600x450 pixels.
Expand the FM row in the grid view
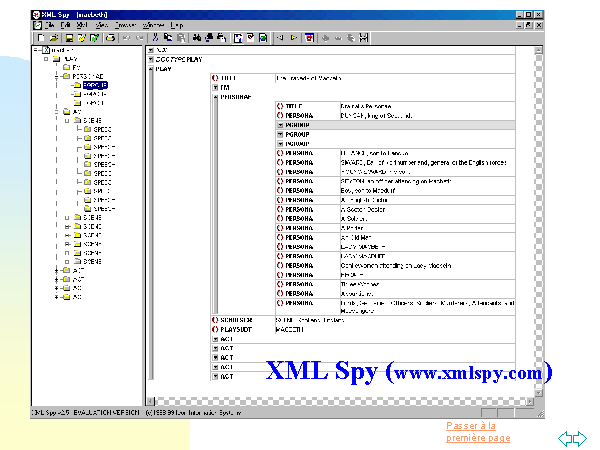point(214,86)
